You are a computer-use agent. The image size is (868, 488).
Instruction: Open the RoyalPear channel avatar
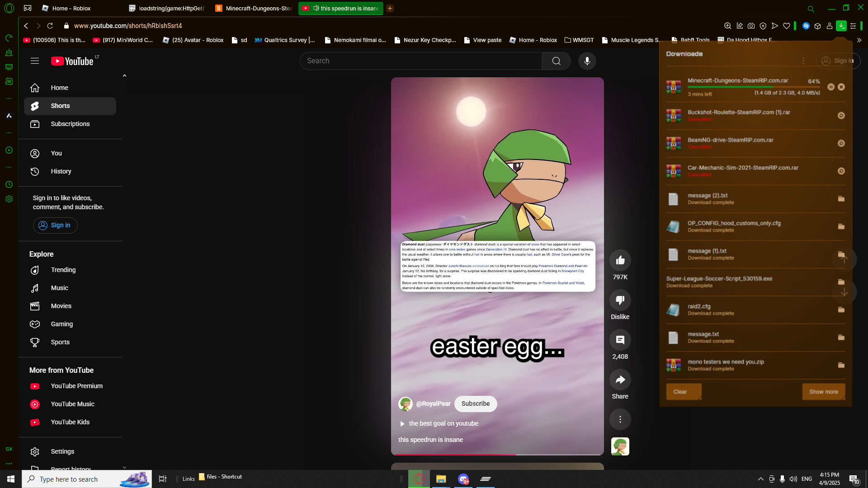[405, 404]
